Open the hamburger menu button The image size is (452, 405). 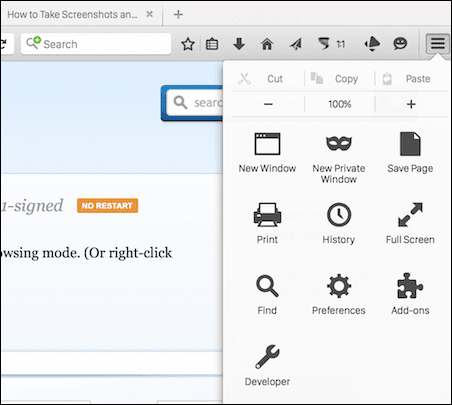click(x=437, y=43)
